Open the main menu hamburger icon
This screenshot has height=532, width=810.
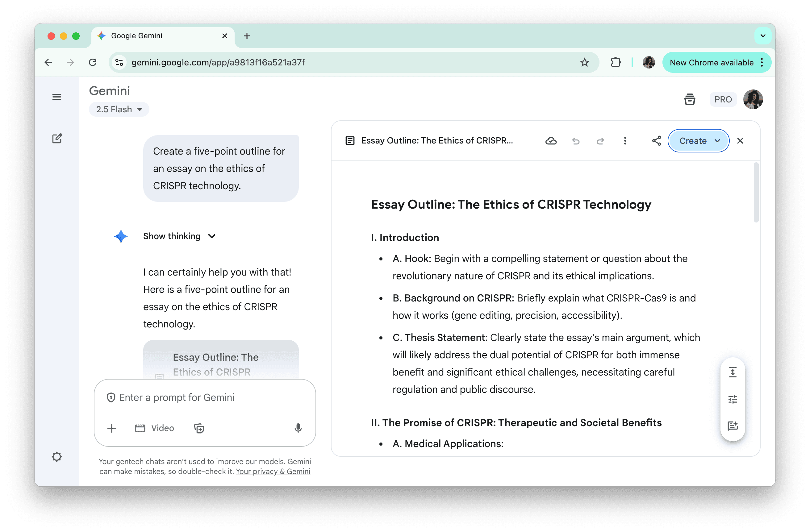(57, 97)
